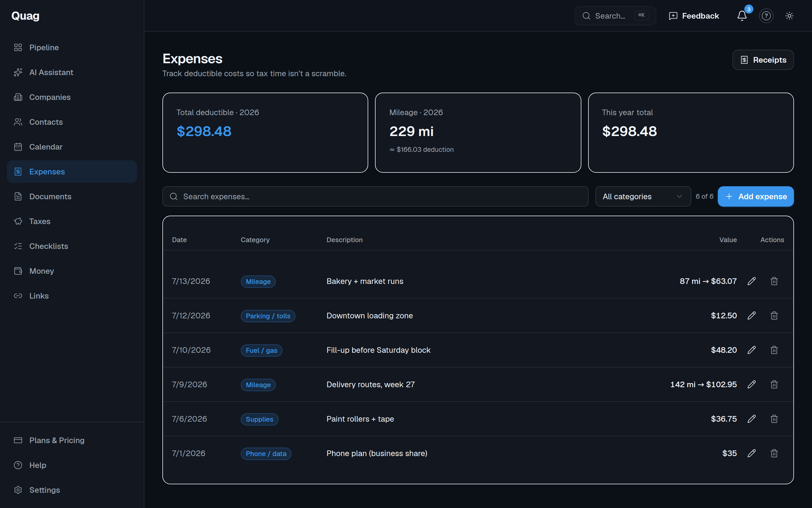
Task: Go to Taxes in the sidebar
Action: pyautogui.click(x=72, y=222)
